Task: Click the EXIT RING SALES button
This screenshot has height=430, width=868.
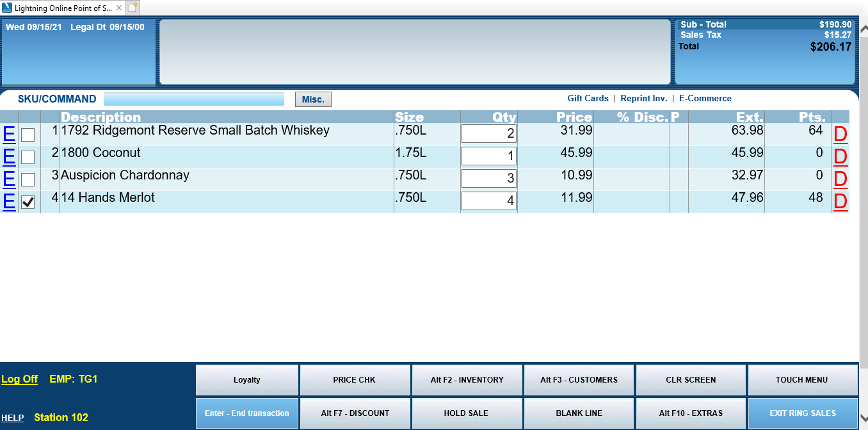Action: (803, 413)
